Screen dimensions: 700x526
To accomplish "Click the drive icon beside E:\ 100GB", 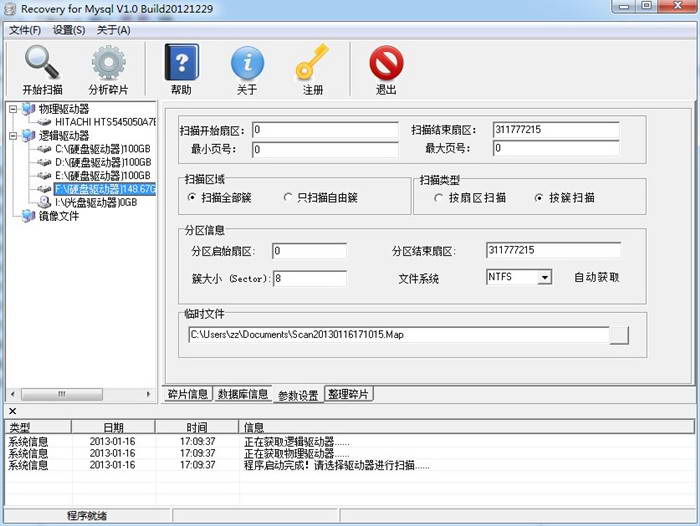I will pos(44,175).
